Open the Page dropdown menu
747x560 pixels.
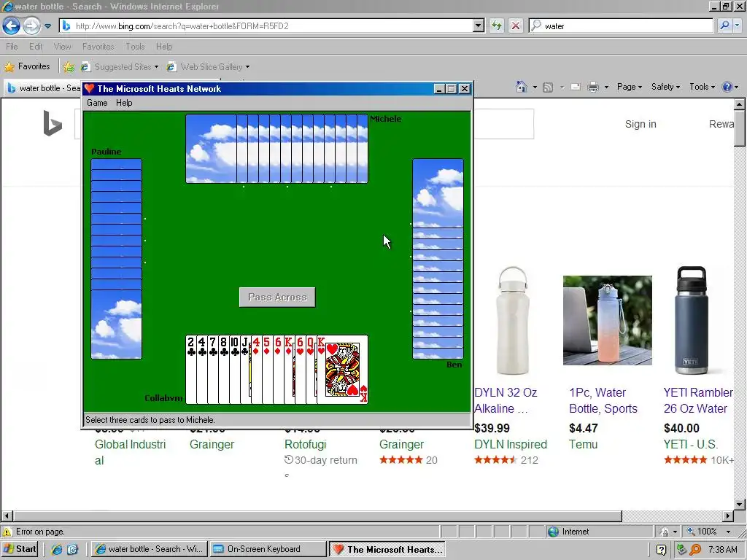click(x=630, y=87)
